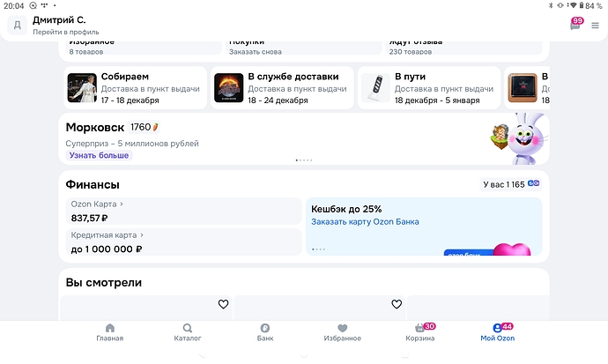Tap Перейти в профиль link
Screen dimensions: 608x364
(65, 33)
